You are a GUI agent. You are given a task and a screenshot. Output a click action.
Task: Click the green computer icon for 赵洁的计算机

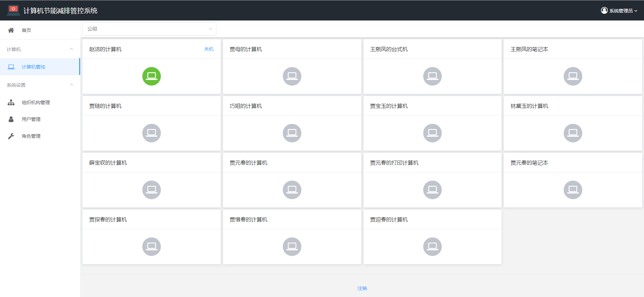tap(151, 76)
